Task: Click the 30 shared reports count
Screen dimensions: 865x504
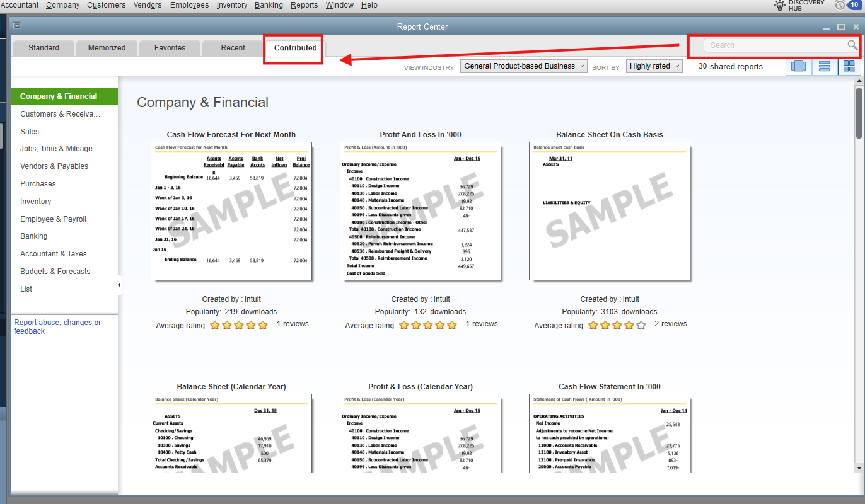Action: coord(731,66)
